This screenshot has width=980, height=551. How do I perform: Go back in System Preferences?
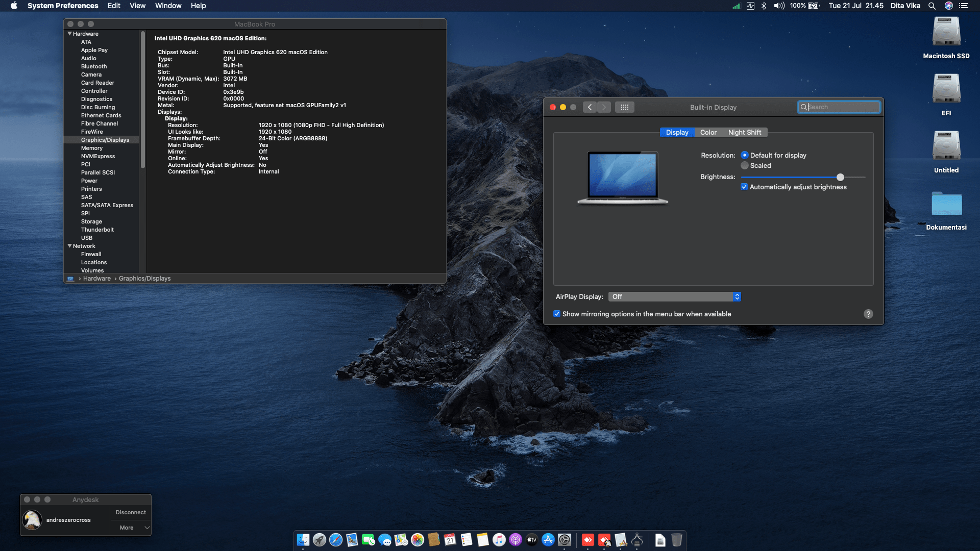590,107
